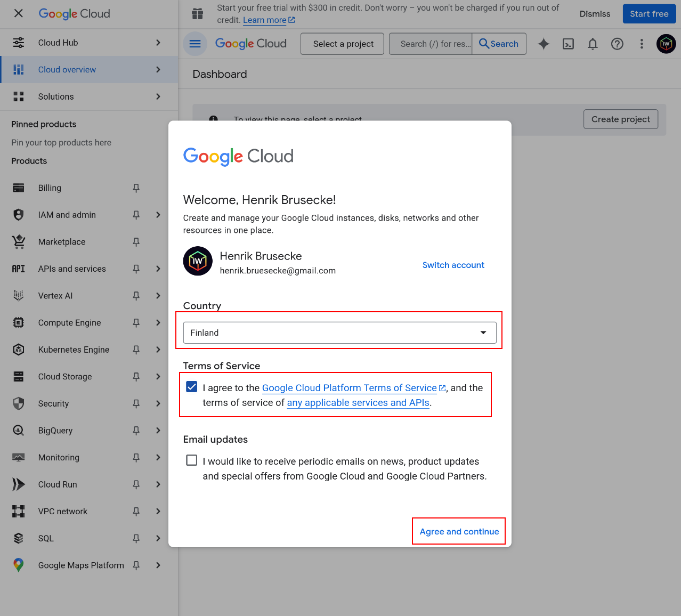Open the Gemini sparkle icon
Viewport: 681px width, 616px height.
click(x=543, y=44)
